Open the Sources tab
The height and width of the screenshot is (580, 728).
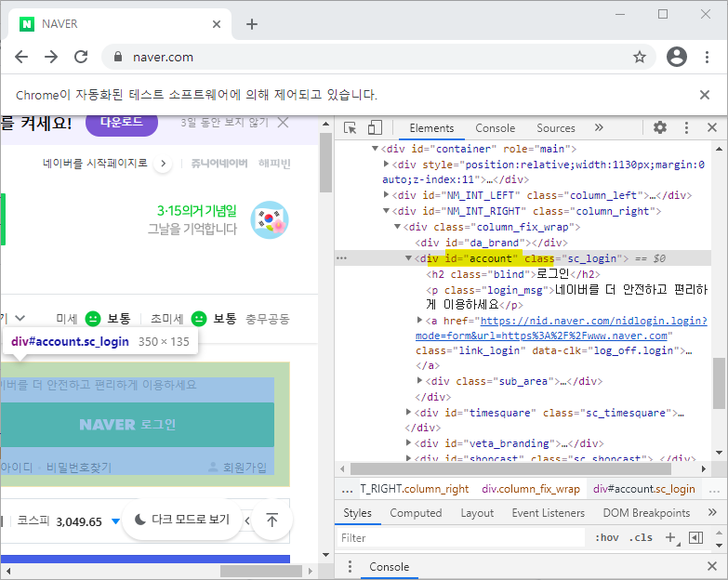pyautogui.click(x=555, y=128)
